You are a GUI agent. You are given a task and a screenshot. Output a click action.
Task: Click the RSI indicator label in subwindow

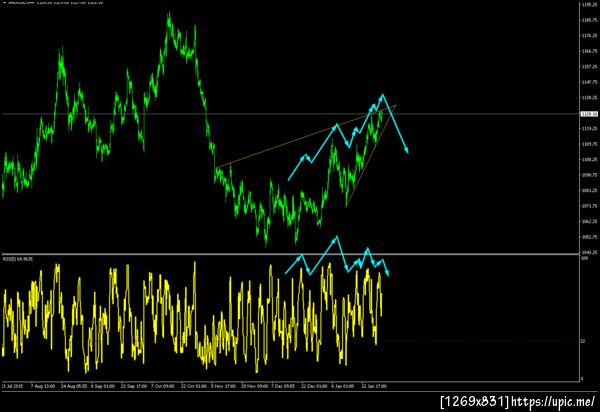(18, 259)
